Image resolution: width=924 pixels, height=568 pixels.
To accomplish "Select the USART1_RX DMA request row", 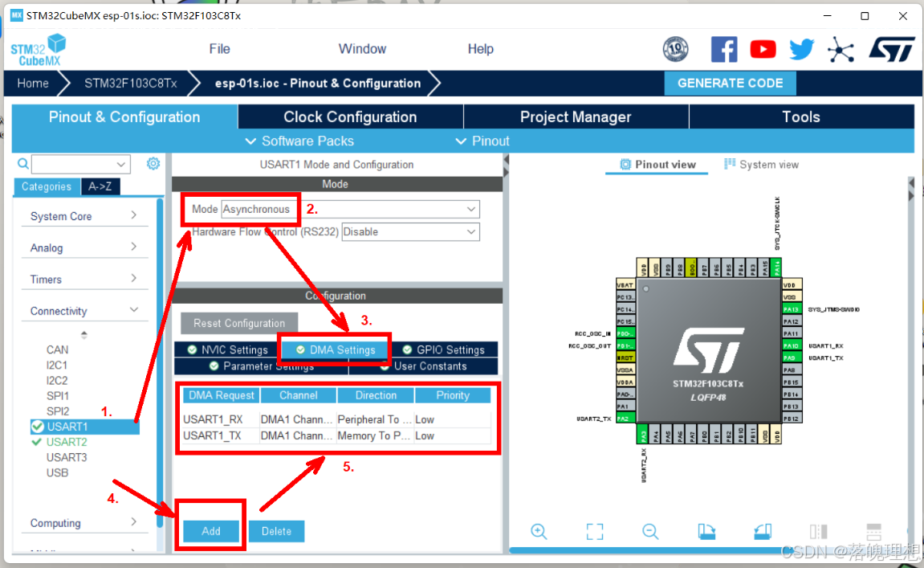I will coord(336,419).
